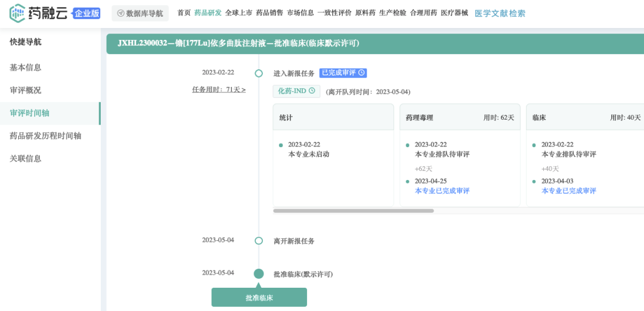
Task: Click the filled 批准临床 timeline node
Action: pyautogui.click(x=259, y=274)
